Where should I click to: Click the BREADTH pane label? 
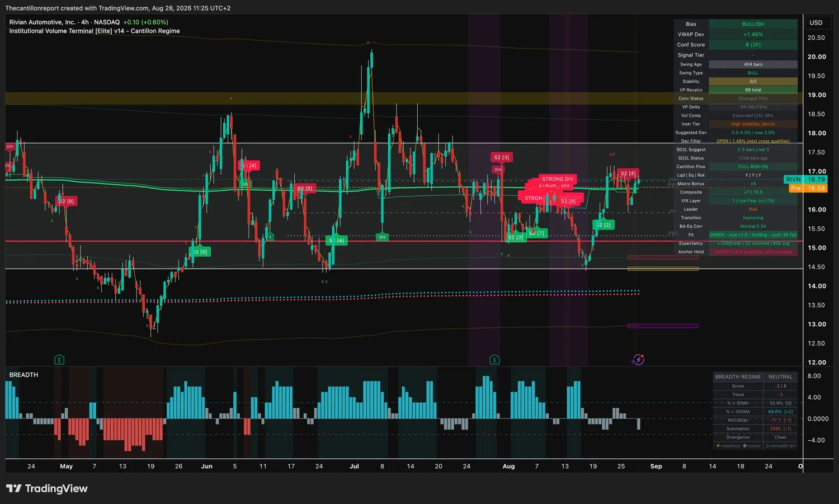pos(23,375)
